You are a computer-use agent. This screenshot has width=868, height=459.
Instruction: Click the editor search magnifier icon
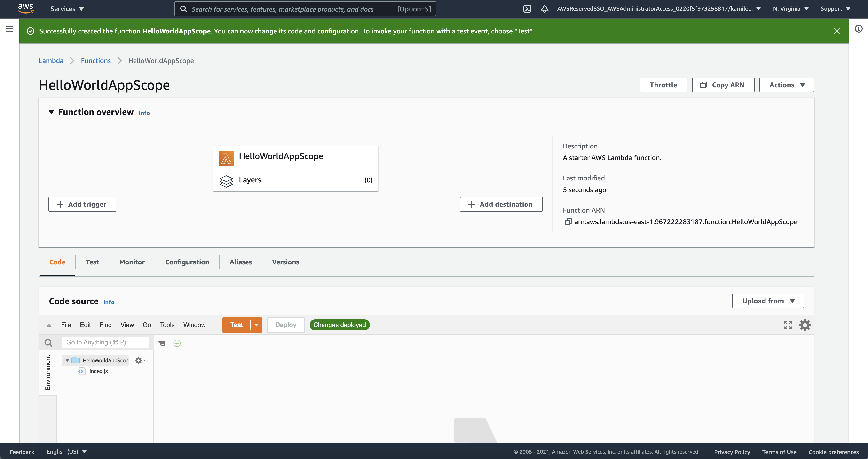(48, 343)
